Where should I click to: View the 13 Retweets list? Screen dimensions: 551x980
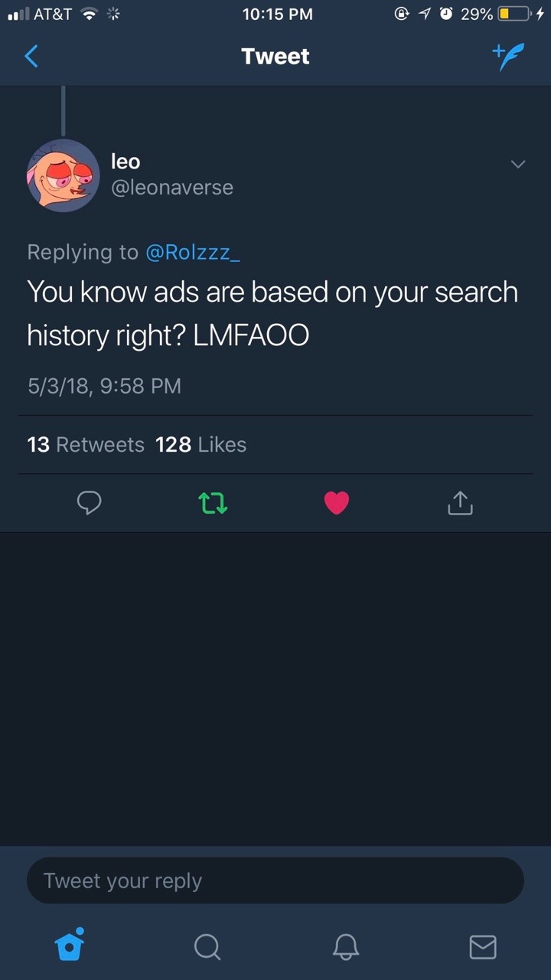tap(86, 445)
